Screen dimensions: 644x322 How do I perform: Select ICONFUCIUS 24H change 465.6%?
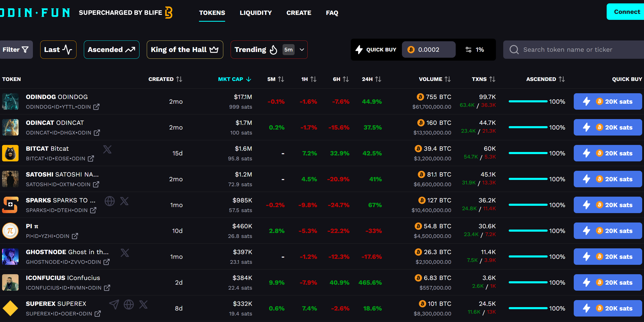pyautogui.click(x=370, y=283)
